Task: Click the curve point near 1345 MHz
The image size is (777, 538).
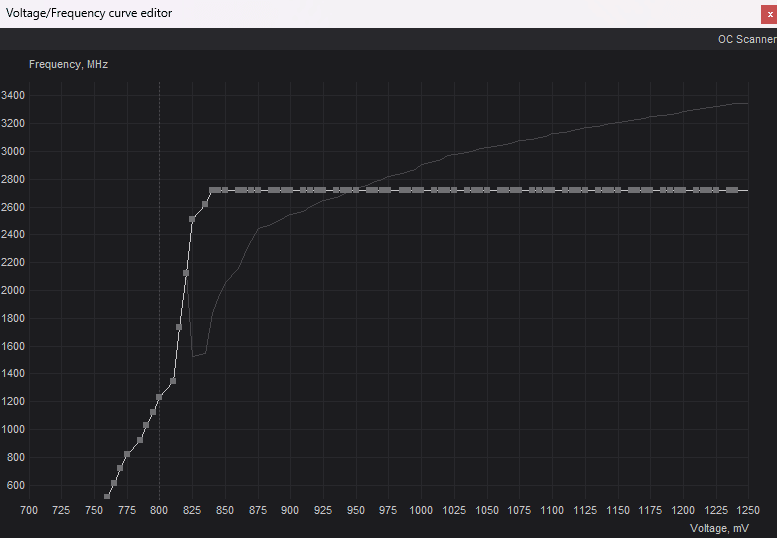Action: (x=173, y=381)
